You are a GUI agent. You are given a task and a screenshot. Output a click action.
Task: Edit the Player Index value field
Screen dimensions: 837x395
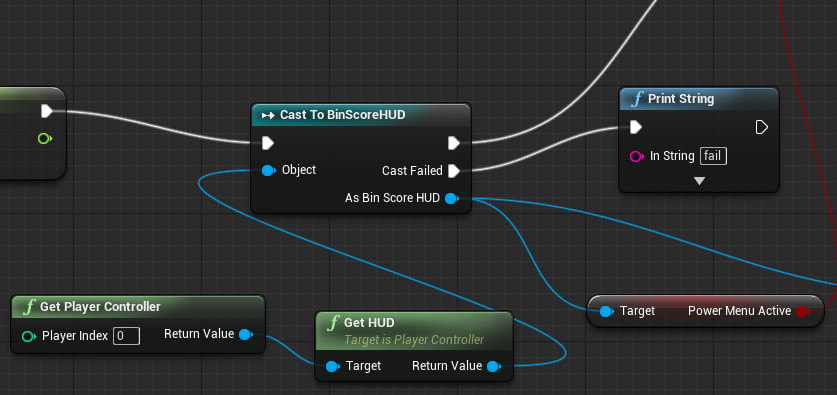[x=127, y=336]
